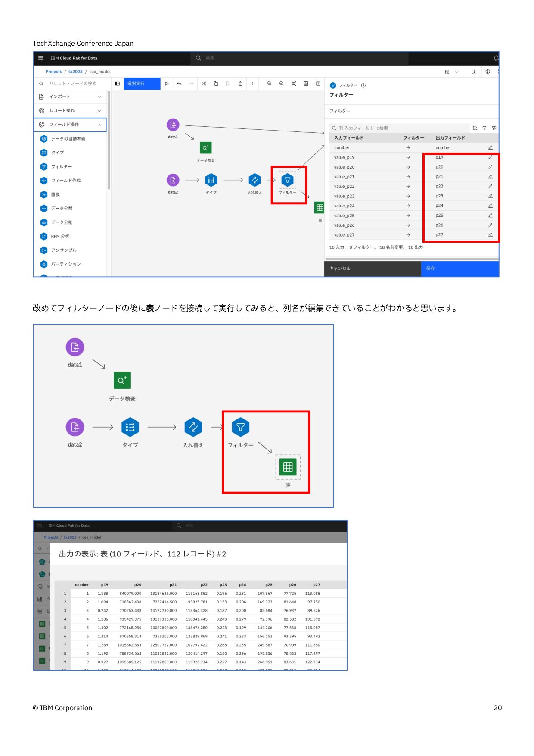Click the clear-filter funnel icon above table
This screenshot has height=756, width=534.
coord(494,128)
